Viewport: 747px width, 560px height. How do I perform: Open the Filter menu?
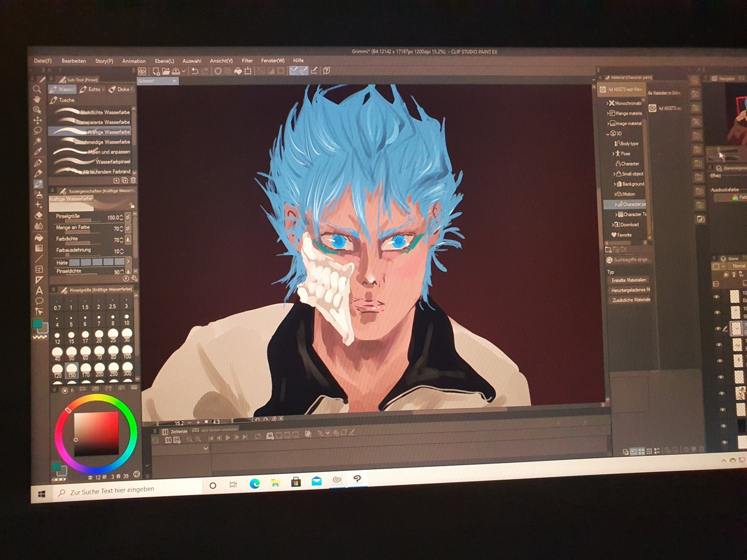pos(247,61)
